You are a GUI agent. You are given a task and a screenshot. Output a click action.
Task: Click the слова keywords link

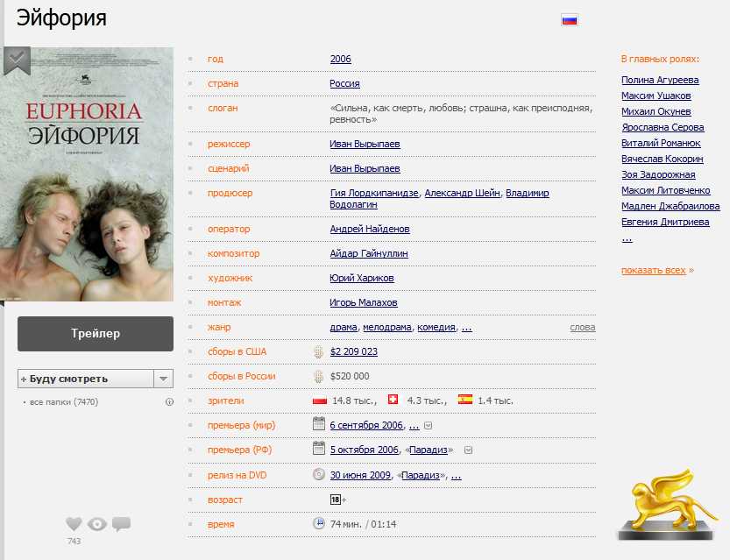pos(583,327)
